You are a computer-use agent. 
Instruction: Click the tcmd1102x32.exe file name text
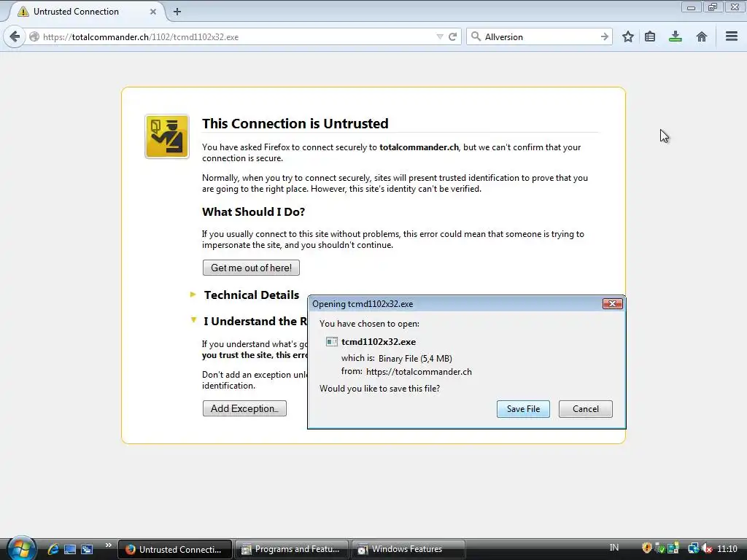pyautogui.click(x=379, y=342)
